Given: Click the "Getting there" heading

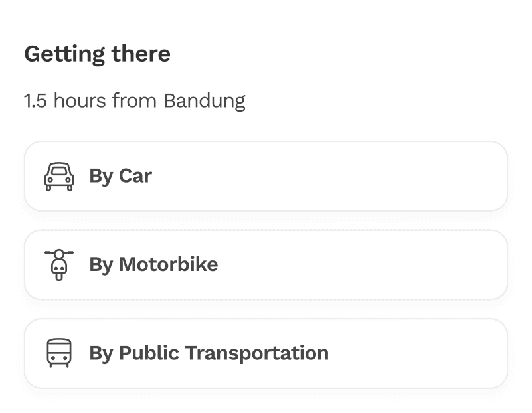Looking at the screenshot, I should point(98,54).
